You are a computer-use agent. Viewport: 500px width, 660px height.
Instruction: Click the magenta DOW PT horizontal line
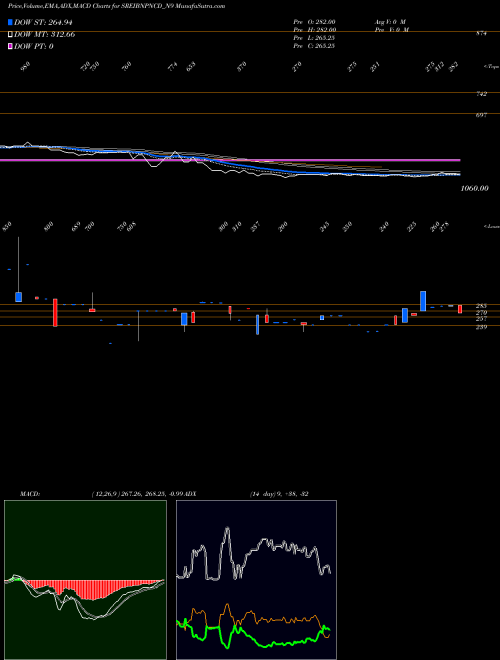tap(230, 160)
